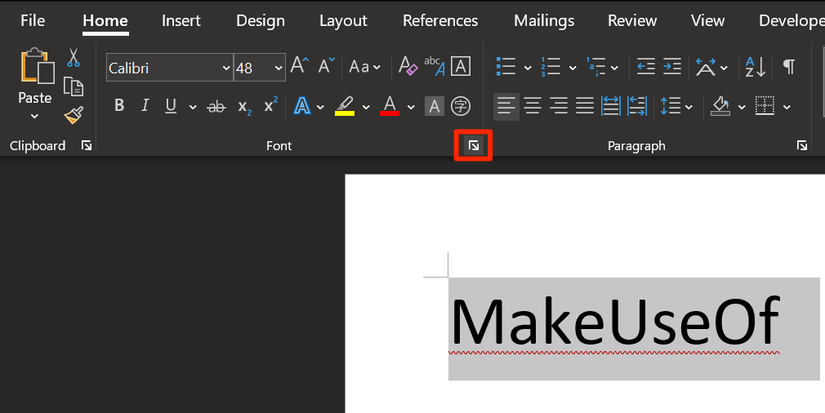
Task: Click the right-to-left text direction icon
Action: coord(637,107)
